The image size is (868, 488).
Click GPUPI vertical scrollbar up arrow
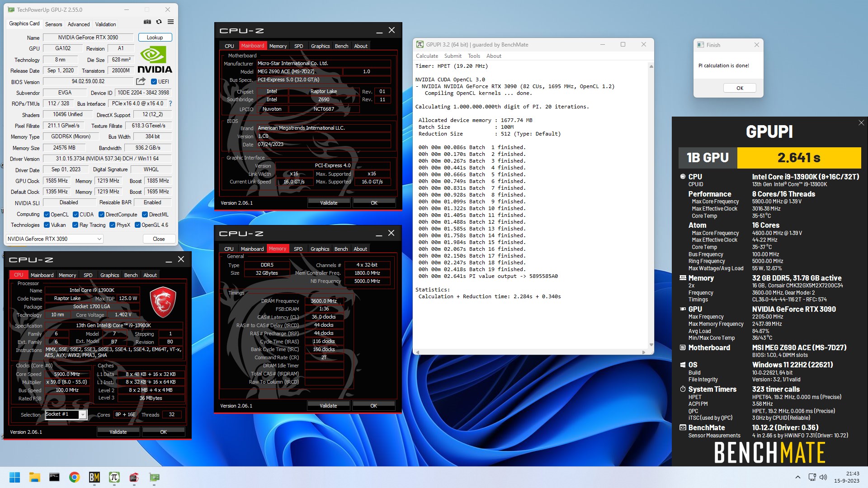(x=651, y=66)
